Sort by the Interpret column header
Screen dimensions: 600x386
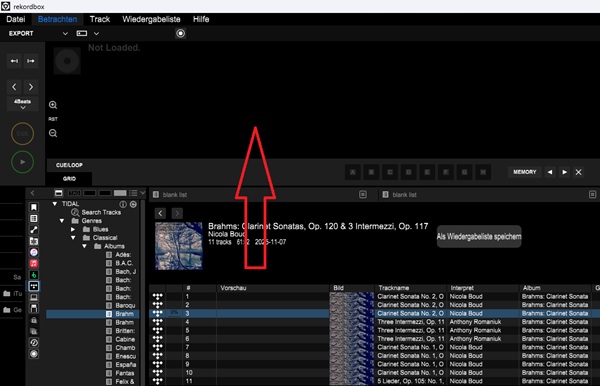click(x=482, y=288)
